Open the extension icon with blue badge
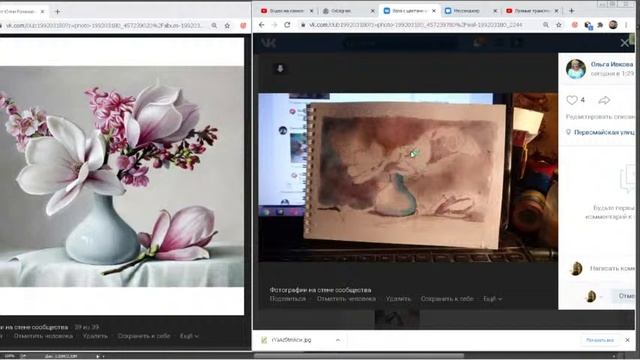The image size is (640, 360). (588, 25)
